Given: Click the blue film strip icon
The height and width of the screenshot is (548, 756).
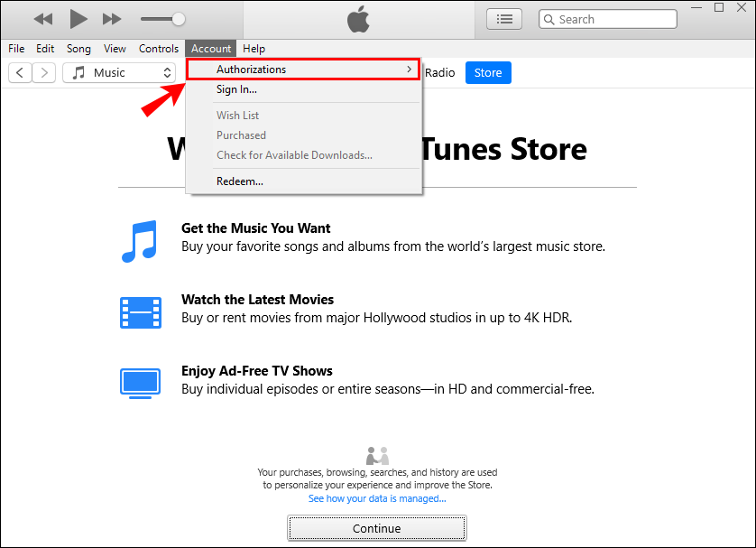Looking at the screenshot, I should (141, 312).
